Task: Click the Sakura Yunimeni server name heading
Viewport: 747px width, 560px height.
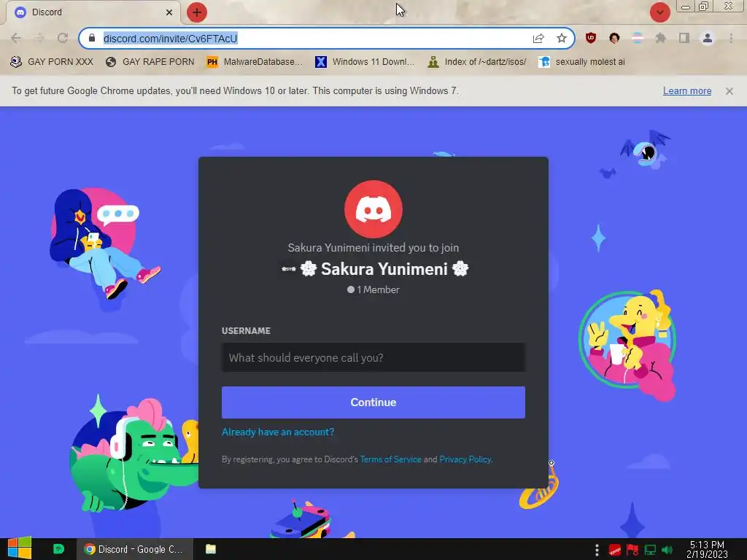Action: click(x=384, y=269)
